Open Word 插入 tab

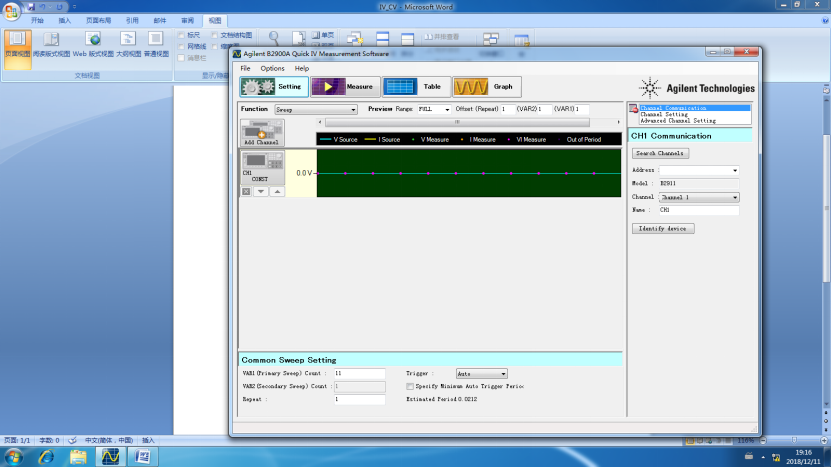coord(65,21)
